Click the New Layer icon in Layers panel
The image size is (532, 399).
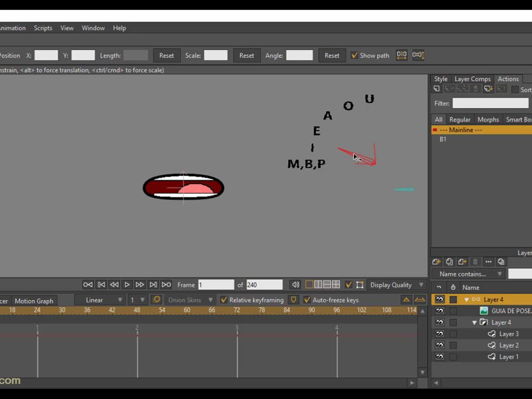click(437, 262)
